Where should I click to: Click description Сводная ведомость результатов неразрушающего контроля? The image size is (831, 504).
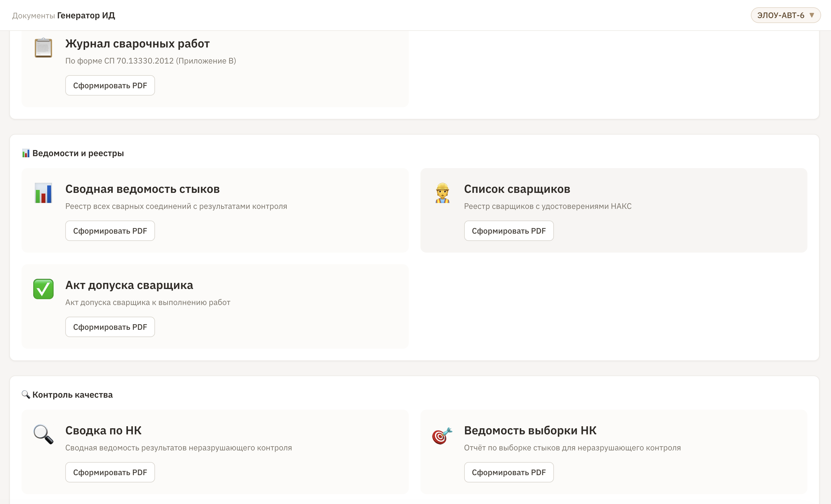click(x=178, y=447)
